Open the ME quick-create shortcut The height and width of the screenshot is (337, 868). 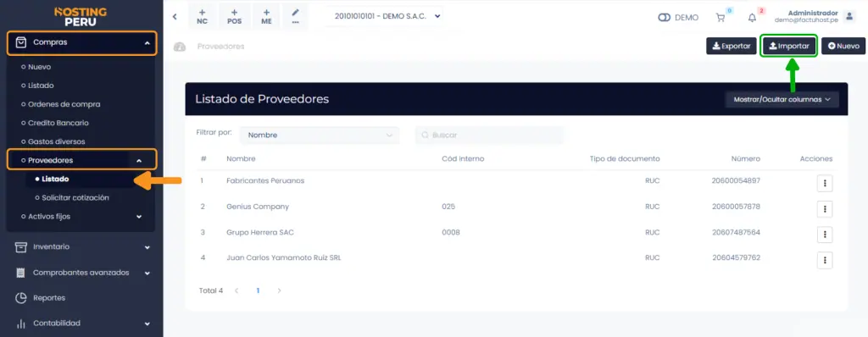[266, 17]
